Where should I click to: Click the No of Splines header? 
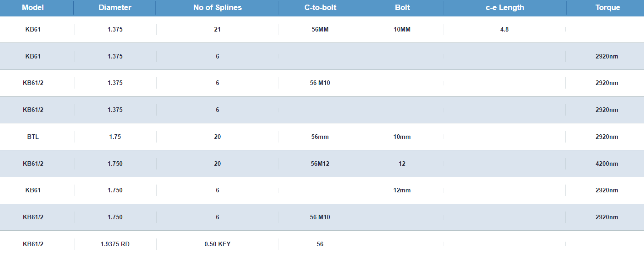[x=218, y=8]
